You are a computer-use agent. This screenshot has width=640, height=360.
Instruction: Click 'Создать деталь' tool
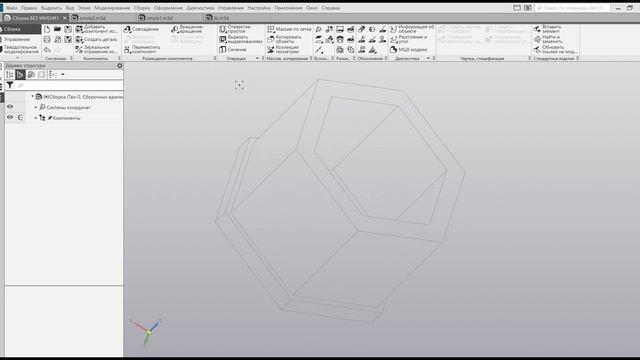coord(97,40)
